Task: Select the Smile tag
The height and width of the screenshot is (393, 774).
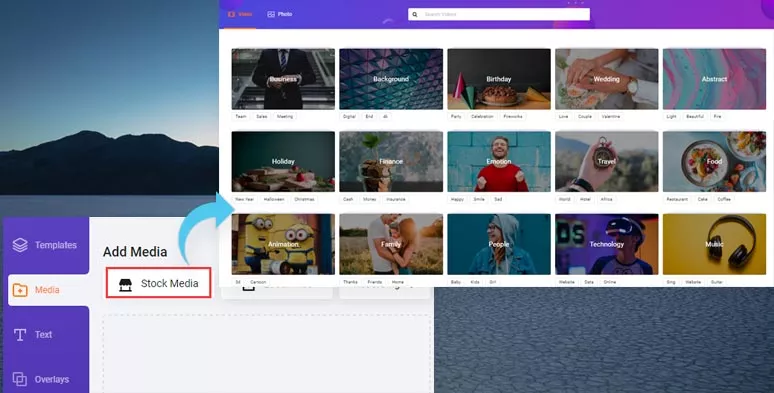Action: pyautogui.click(x=479, y=199)
